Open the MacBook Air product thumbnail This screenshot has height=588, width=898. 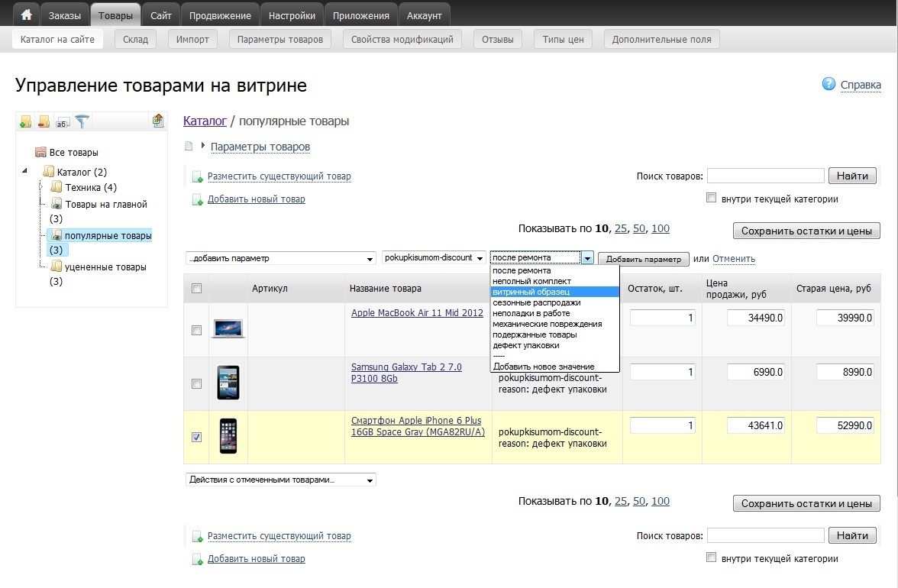click(228, 328)
